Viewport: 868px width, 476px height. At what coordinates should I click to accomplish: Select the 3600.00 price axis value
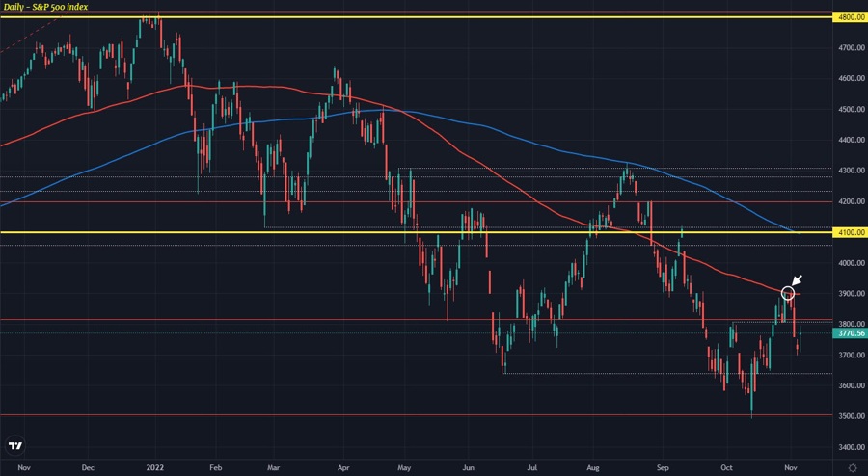[852, 385]
